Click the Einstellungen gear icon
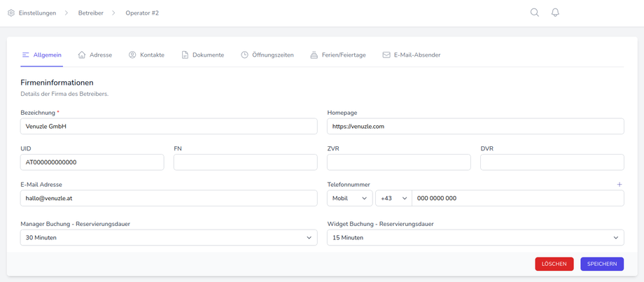The width and height of the screenshot is (644, 282). [11, 13]
